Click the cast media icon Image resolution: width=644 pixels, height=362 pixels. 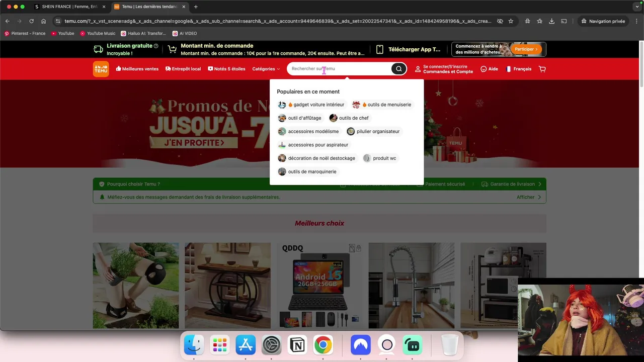pyautogui.click(x=564, y=21)
